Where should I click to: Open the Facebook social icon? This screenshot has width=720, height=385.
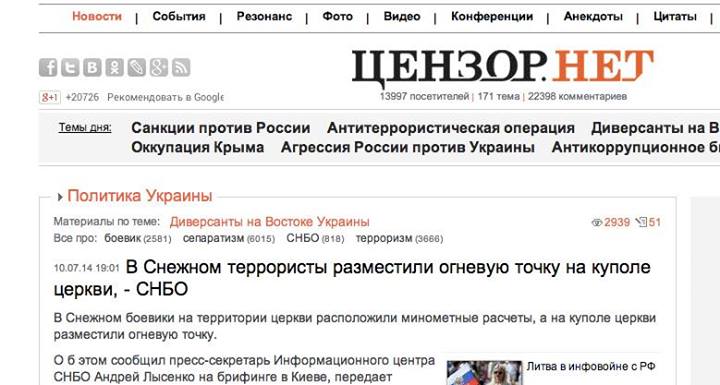point(48,68)
